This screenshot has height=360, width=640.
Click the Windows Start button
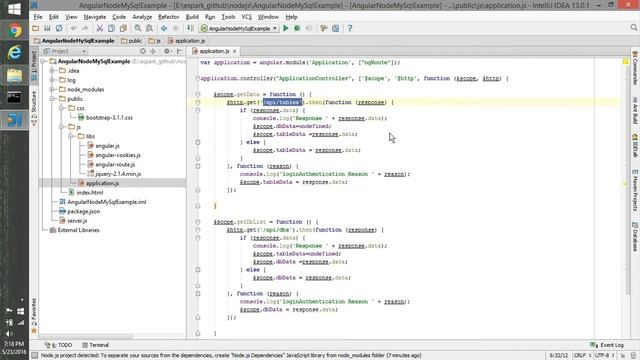[x=14, y=9]
